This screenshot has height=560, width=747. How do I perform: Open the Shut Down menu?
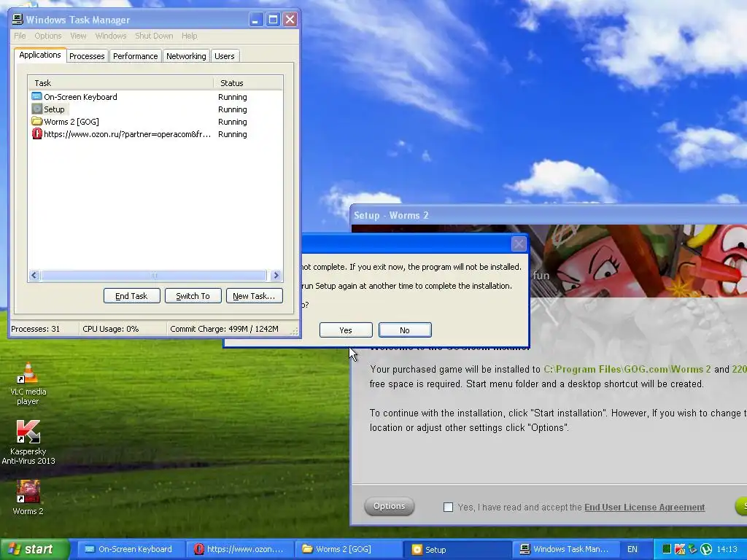154,36
